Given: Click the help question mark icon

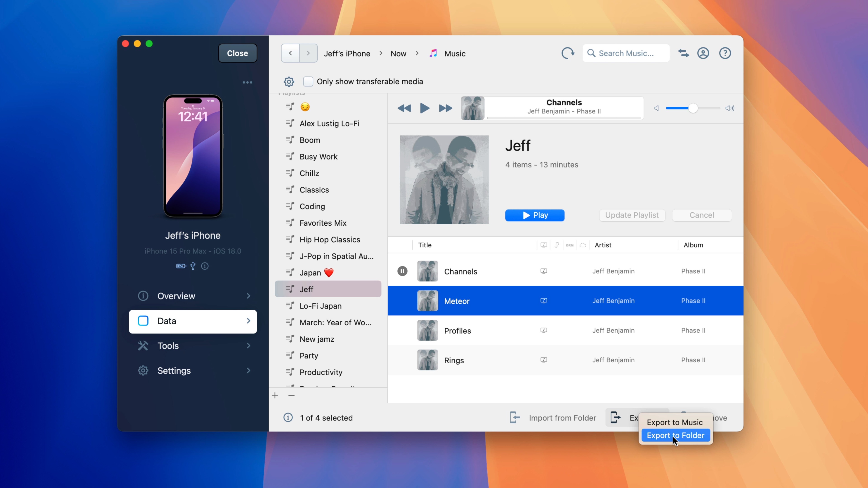Looking at the screenshot, I should (x=726, y=54).
